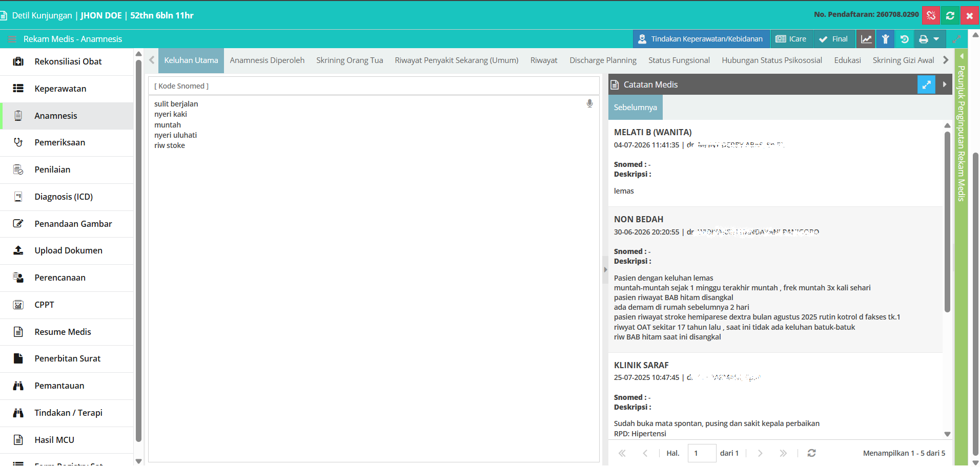Open the line chart graph icon

tap(866, 39)
